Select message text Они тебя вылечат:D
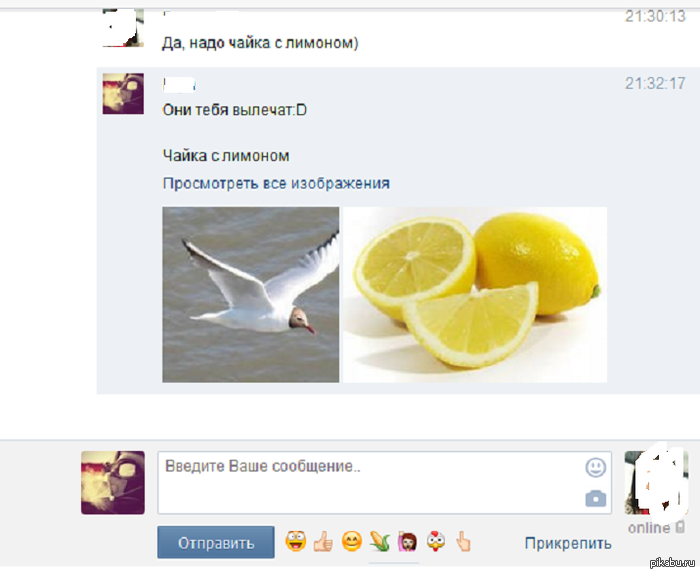700x574 pixels. pyautogui.click(x=234, y=110)
